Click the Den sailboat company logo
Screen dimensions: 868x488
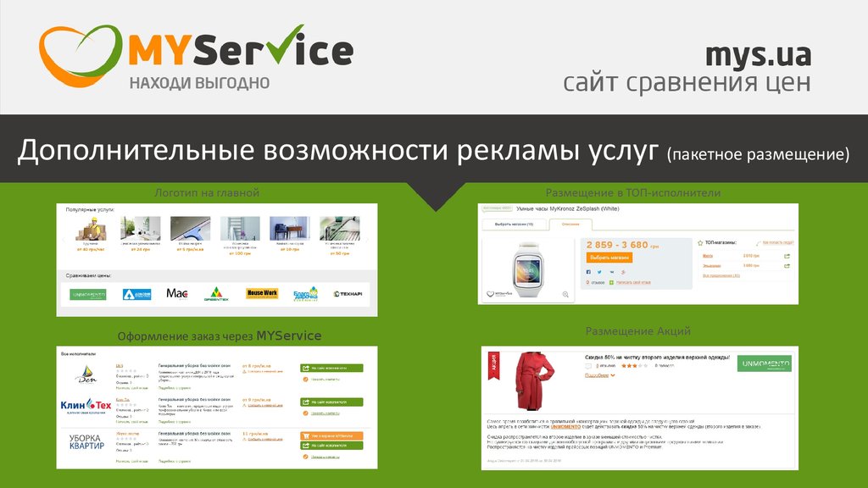tap(86, 374)
